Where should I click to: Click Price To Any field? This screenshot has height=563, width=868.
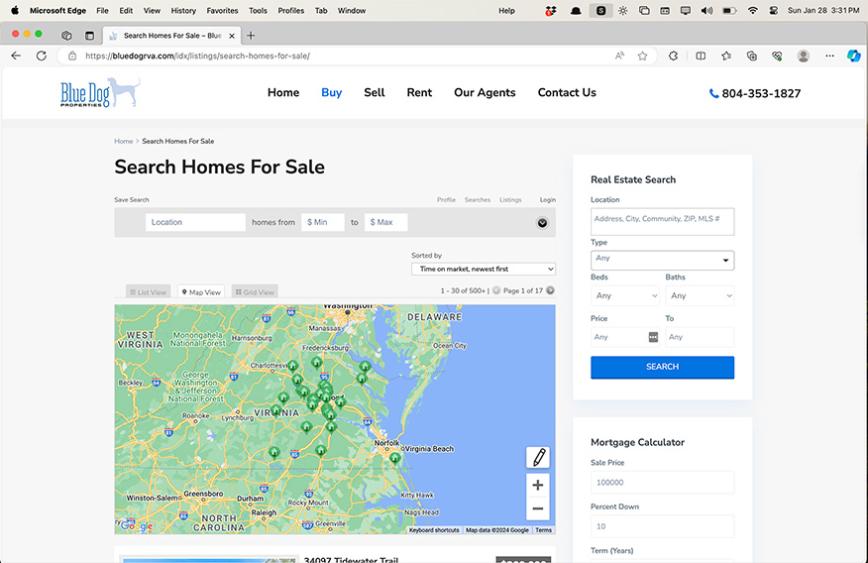pos(700,337)
